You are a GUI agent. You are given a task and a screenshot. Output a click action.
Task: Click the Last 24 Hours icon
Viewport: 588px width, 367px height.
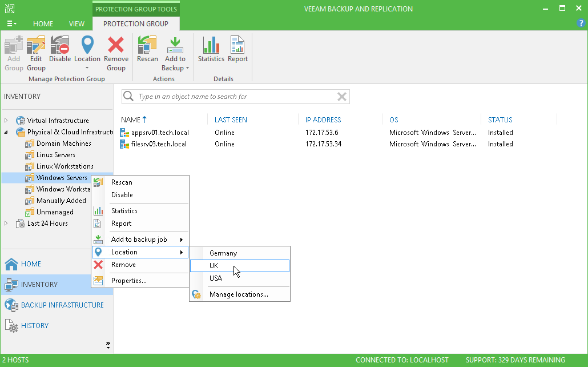(20, 224)
